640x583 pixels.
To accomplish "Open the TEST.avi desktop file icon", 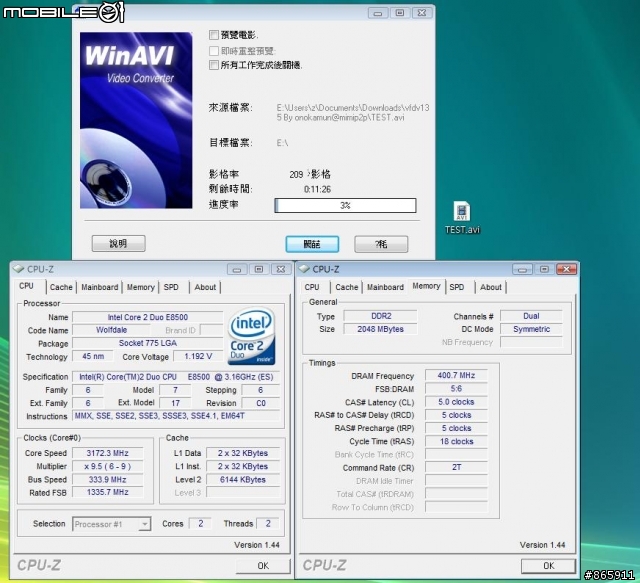I will (x=462, y=218).
